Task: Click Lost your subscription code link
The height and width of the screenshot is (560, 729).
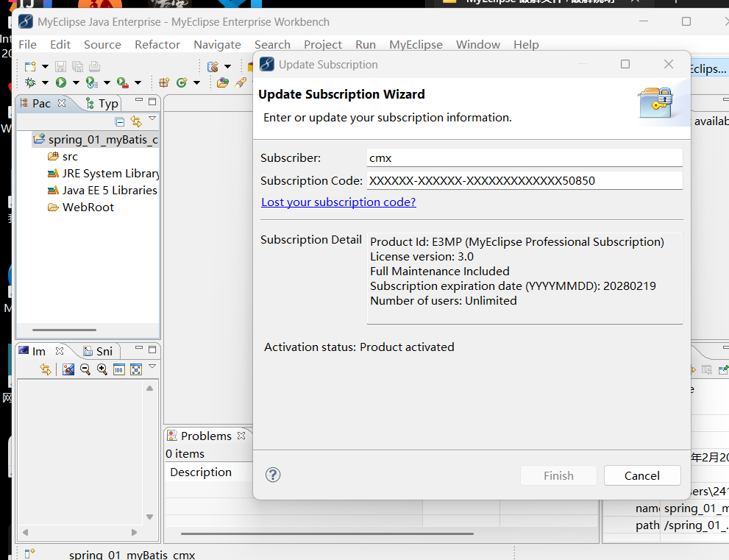Action: pos(338,202)
